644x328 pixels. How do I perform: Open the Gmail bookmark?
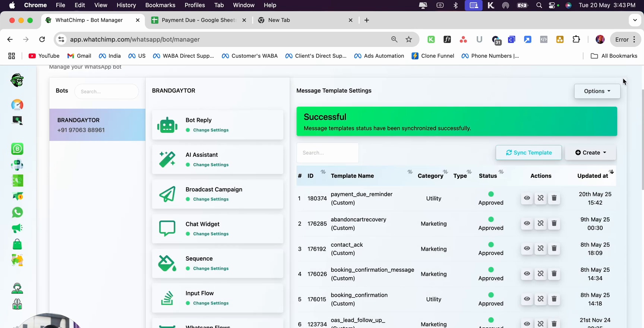point(79,56)
